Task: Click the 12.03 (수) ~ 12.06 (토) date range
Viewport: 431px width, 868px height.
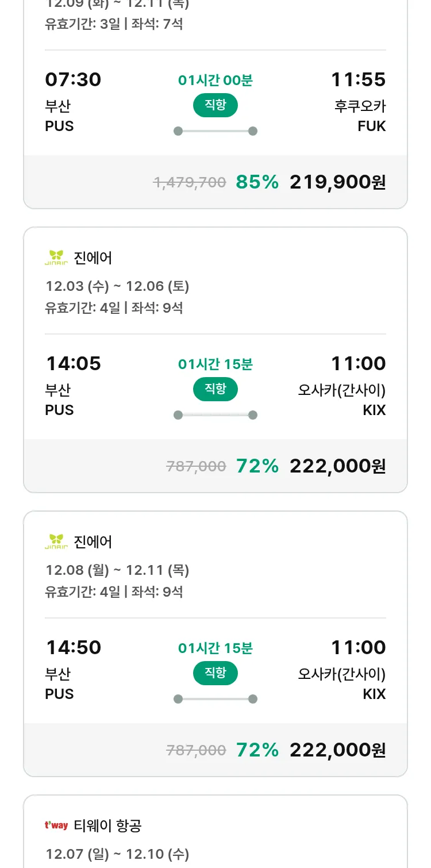Action: click(x=117, y=286)
